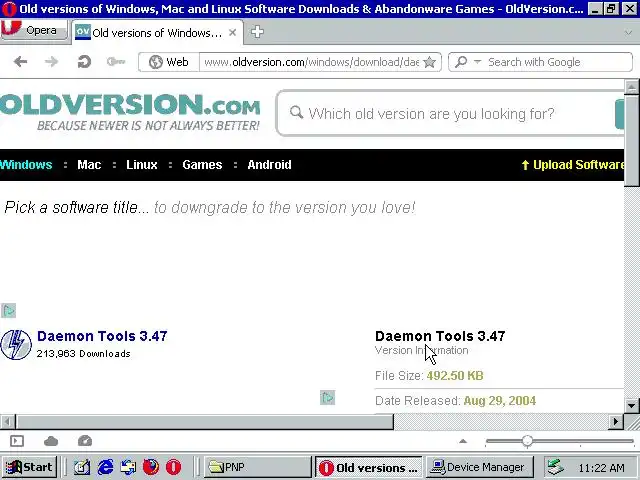
Task: Click the date Aug 29, 2004
Action: tap(500, 401)
